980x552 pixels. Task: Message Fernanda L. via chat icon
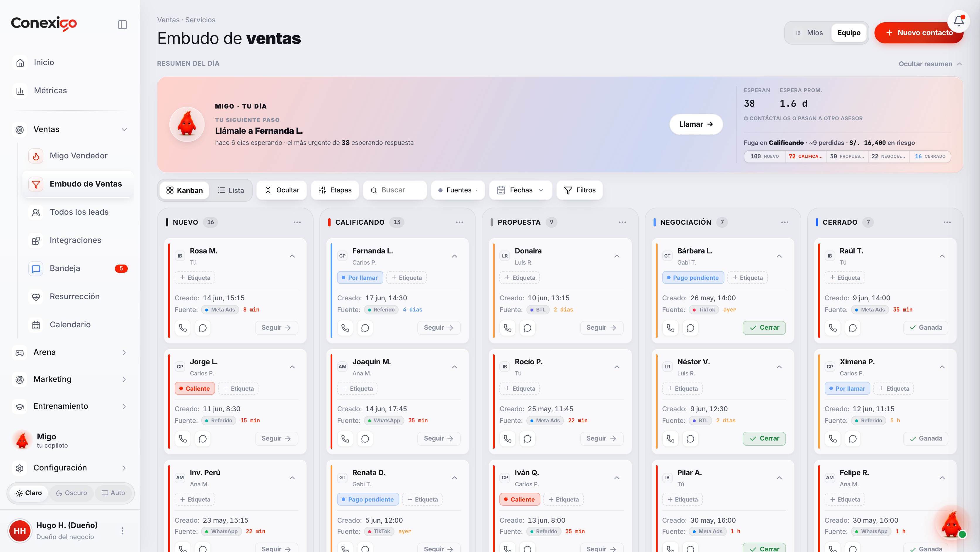(x=365, y=328)
